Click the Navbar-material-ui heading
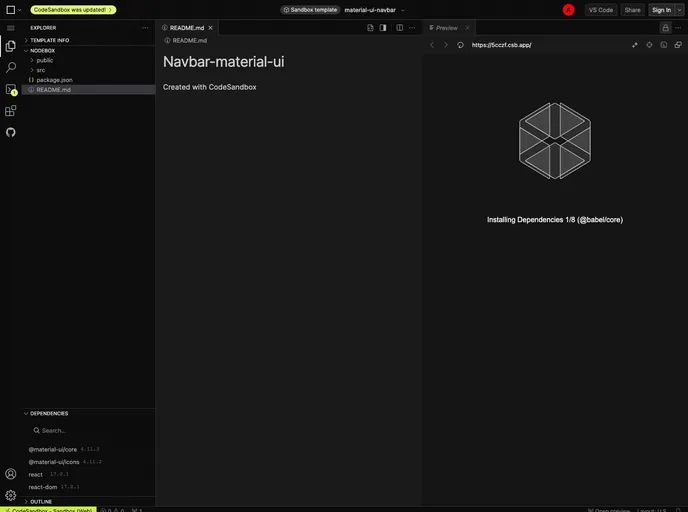688x512 pixels. [x=223, y=62]
